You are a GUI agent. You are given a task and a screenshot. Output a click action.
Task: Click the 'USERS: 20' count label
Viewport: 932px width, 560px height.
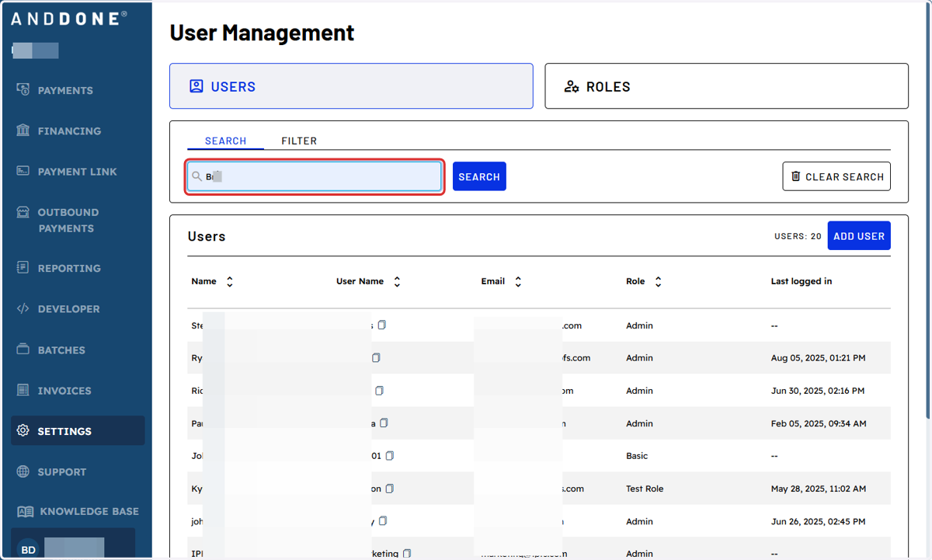click(x=798, y=236)
